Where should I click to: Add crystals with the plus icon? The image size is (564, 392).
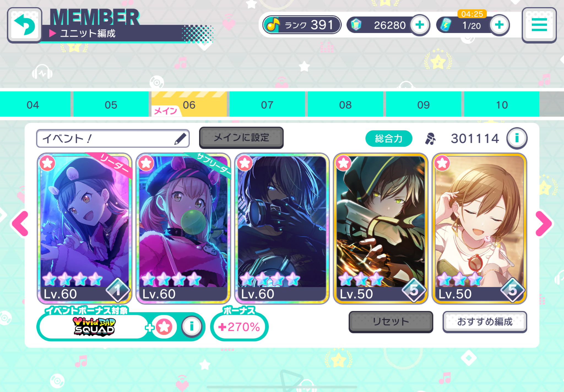[x=420, y=25]
